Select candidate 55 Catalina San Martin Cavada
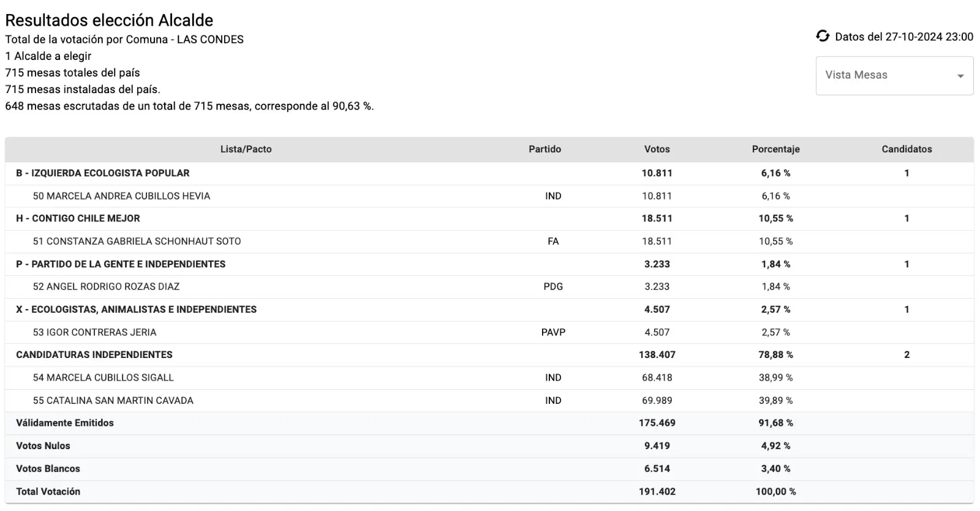 click(x=489, y=400)
